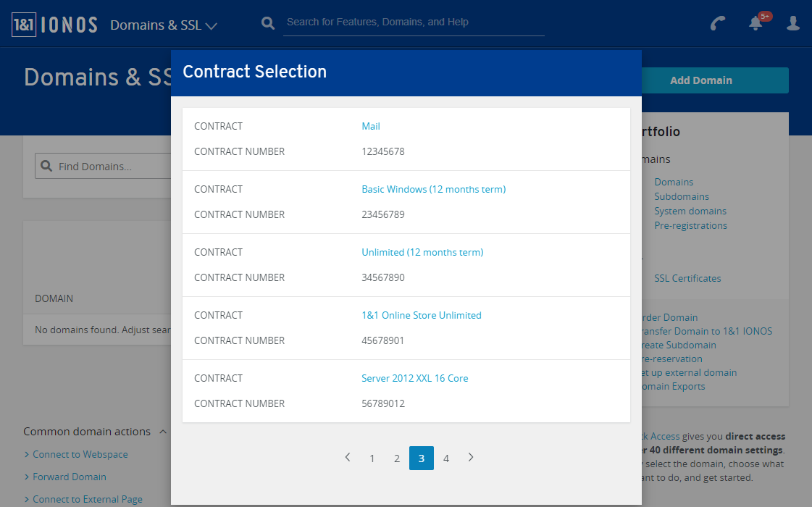Viewport: 812px width, 507px height.
Task: Click the Find Domains magnifier icon
Action: point(46,167)
